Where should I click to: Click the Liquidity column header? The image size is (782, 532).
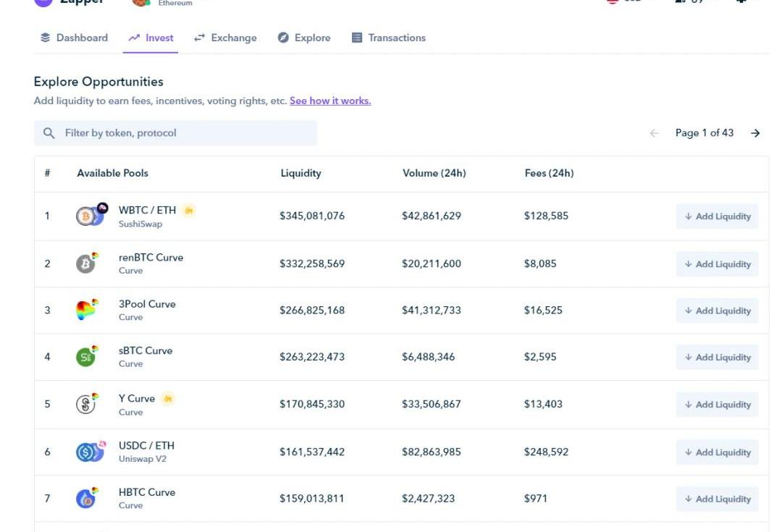(x=300, y=173)
